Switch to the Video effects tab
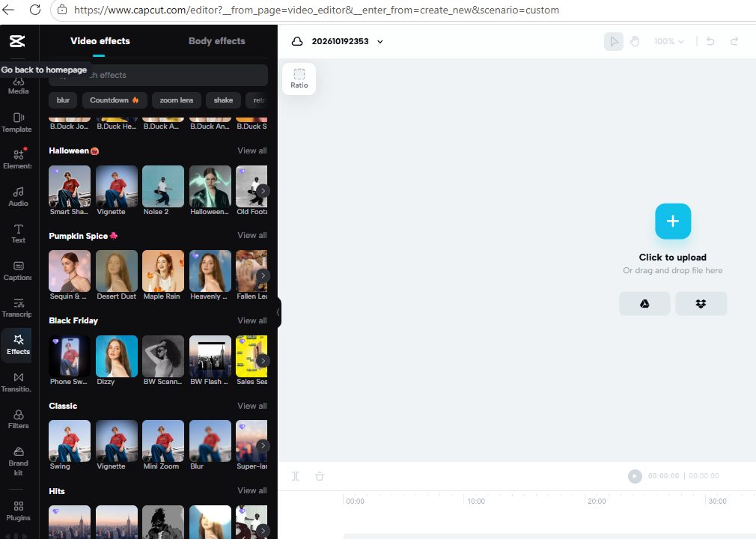756x539 pixels. (100, 41)
